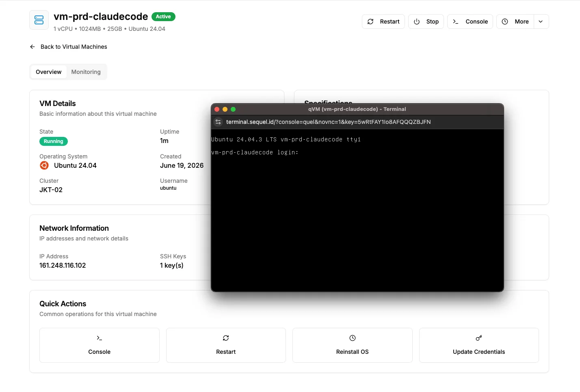The width and height of the screenshot is (580, 392).
Task: Open Console from the top toolbar
Action: pos(470,22)
